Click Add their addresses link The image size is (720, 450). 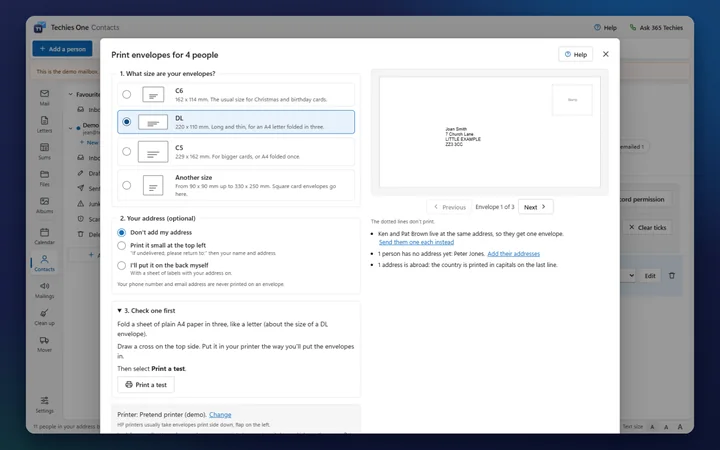pos(513,253)
